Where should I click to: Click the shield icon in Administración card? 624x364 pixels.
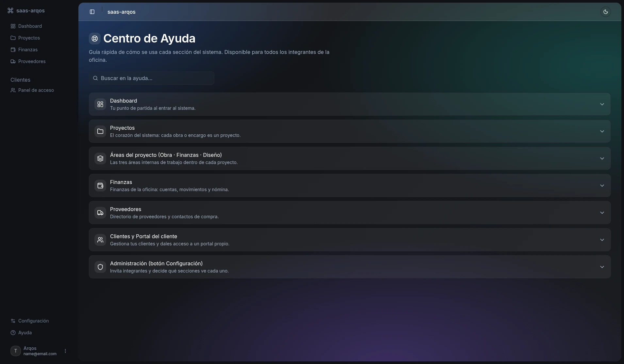(x=100, y=267)
